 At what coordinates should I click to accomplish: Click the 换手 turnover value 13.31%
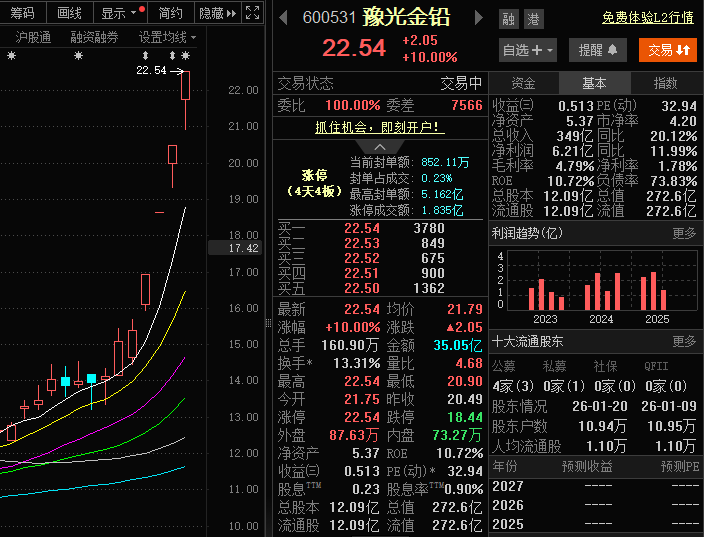(x=357, y=363)
